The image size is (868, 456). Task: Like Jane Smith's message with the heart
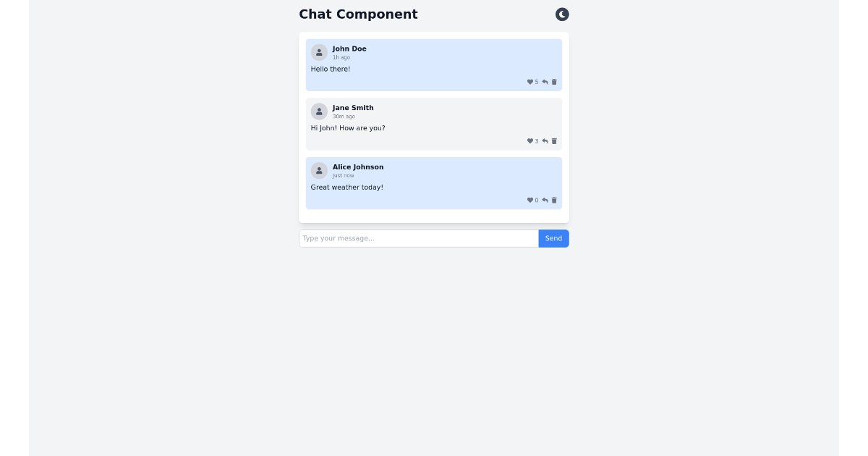pos(530,141)
